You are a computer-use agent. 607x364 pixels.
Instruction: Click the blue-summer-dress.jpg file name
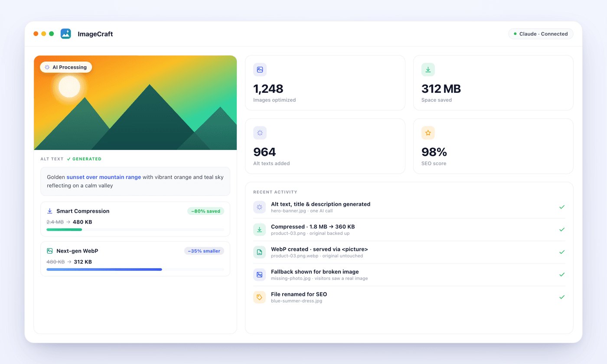point(297,301)
